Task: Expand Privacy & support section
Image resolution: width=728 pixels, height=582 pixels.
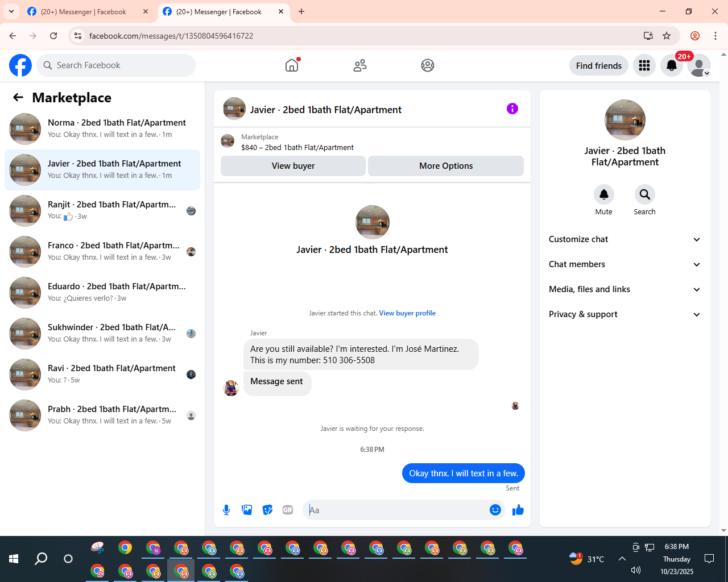Action: coord(625,314)
